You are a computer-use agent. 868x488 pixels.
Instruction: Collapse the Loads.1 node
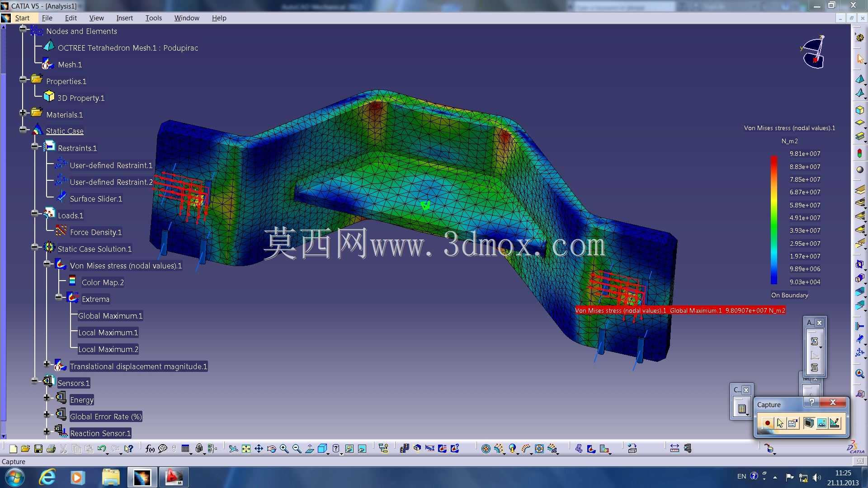tap(35, 213)
